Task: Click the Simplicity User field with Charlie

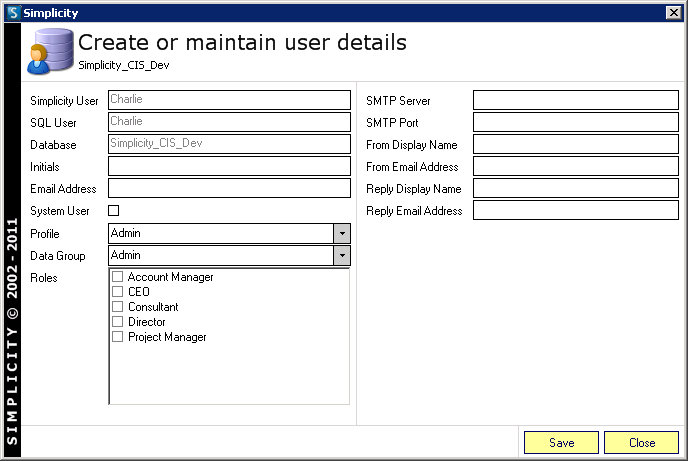Action: pos(229,100)
